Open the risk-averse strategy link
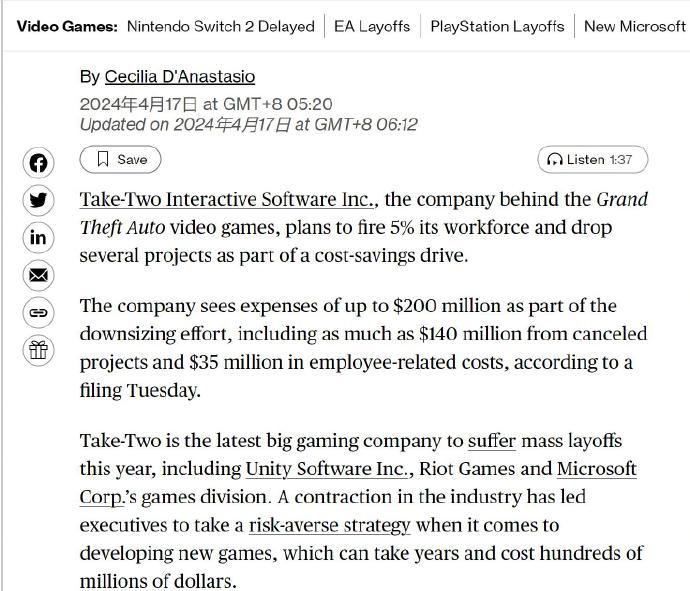The width and height of the screenshot is (690, 591). [x=330, y=525]
